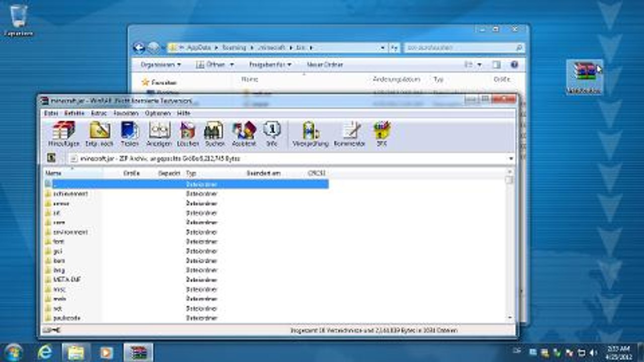Click the up-one-level icon beside the path

tap(51, 158)
